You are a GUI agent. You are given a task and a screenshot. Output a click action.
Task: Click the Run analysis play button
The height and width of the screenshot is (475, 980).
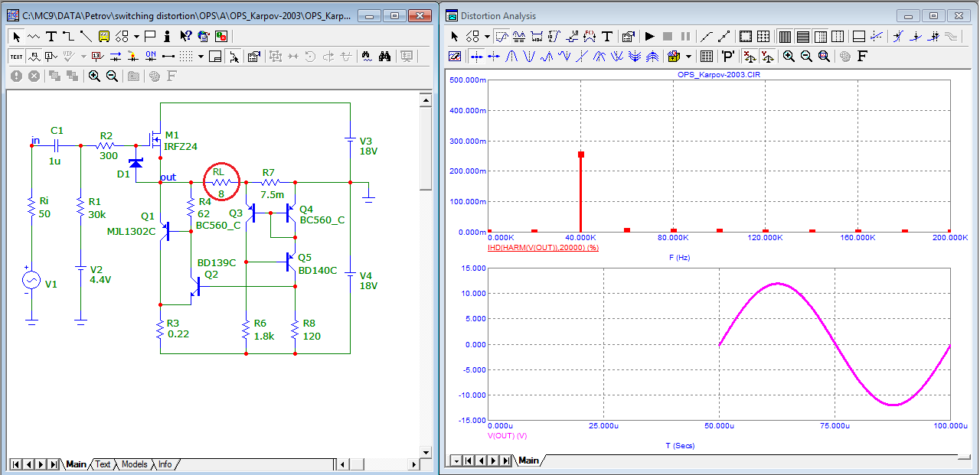coord(649,36)
